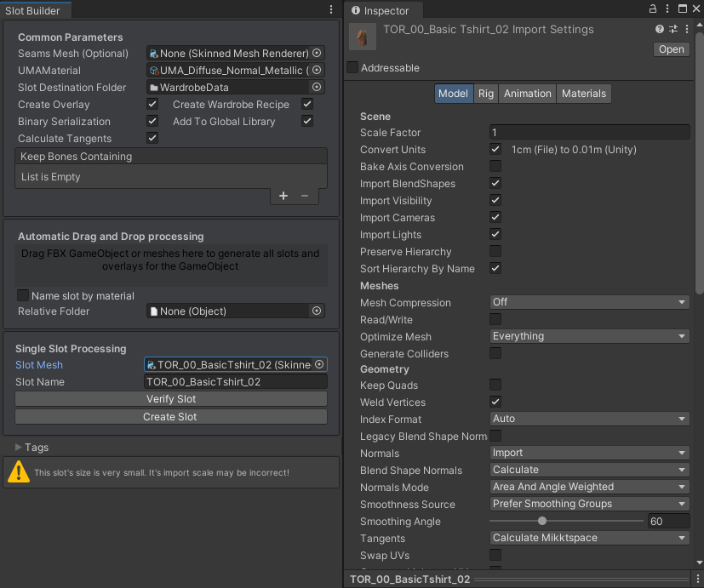Toggle Sort Hierarchy By Name checkbox
Screen dimensions: 704x588
point(495,268)
